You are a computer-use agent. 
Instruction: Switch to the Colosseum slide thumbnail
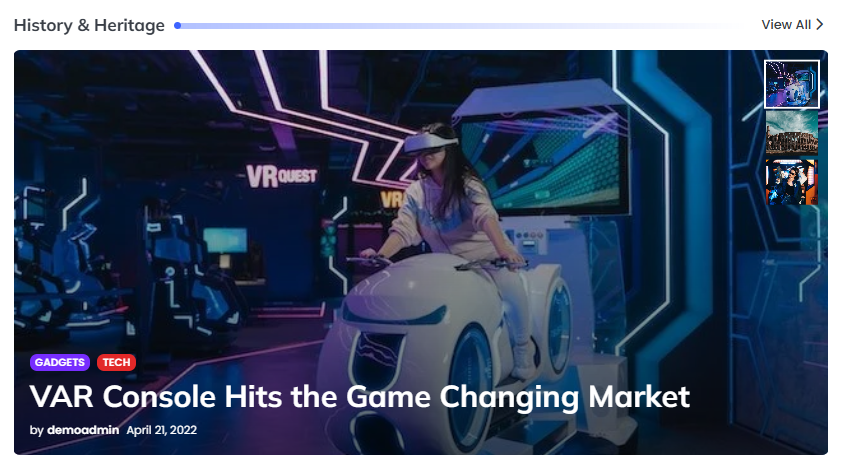pyautogui.click(x=792, y=133)
